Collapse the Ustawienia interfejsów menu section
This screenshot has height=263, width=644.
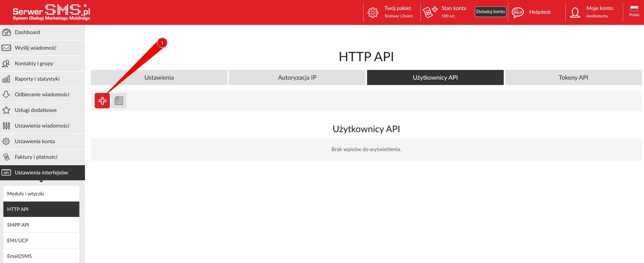42,173
